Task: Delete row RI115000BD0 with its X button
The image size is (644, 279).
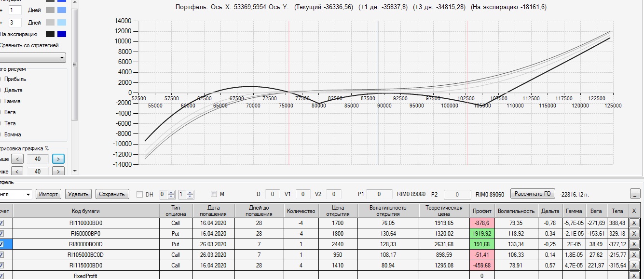Action: [634, 265]
